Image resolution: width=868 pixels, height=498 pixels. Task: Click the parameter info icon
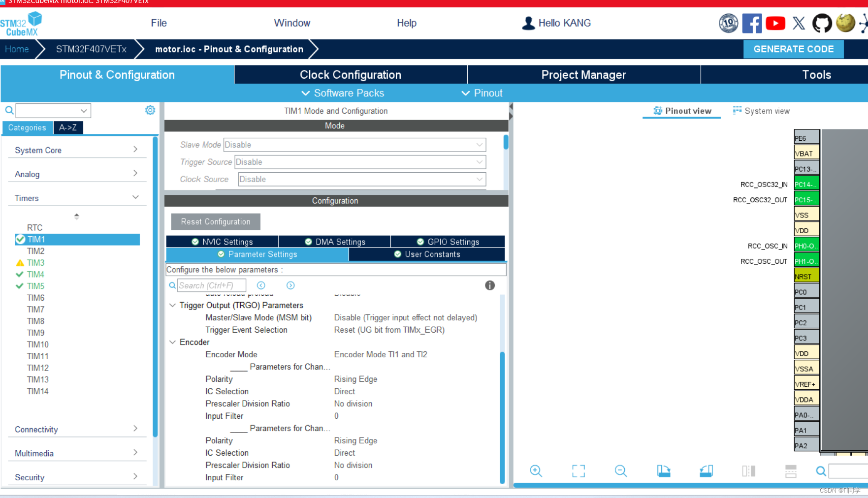[490, 285]
